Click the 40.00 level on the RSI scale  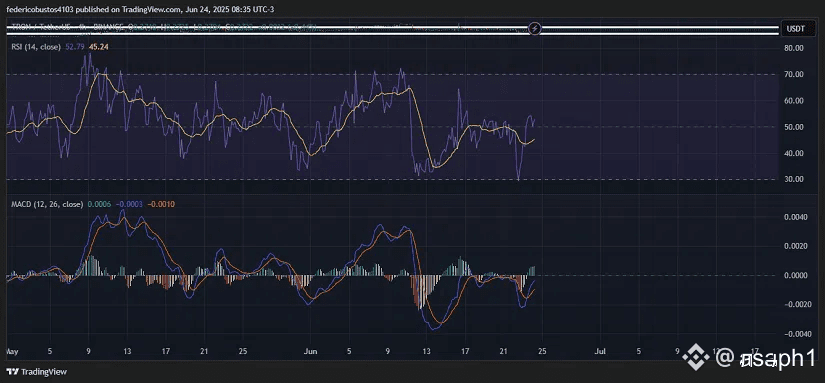(x=793, y=153)
